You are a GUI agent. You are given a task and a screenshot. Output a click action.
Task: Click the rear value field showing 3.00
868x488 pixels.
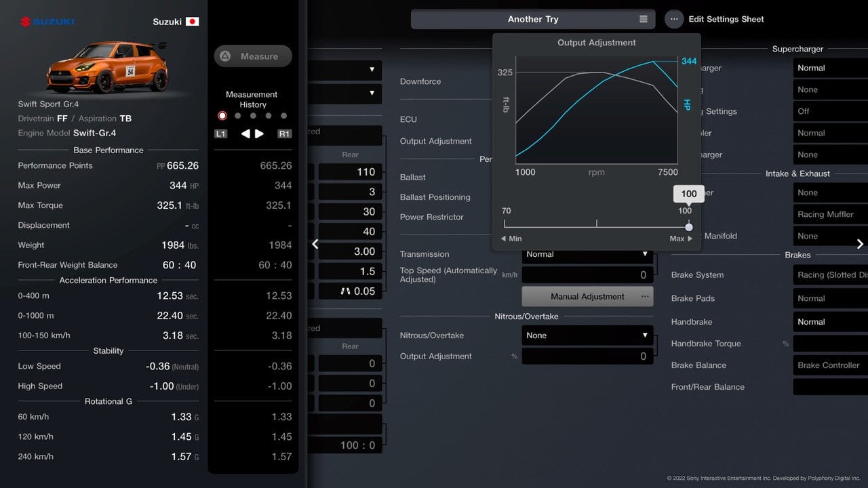(350, 251)
